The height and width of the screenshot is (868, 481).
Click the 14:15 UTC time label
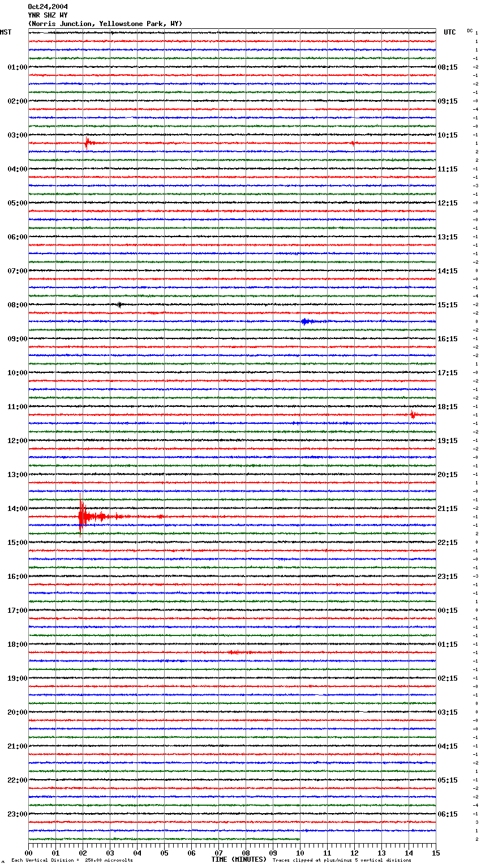(x=448, y=271)
